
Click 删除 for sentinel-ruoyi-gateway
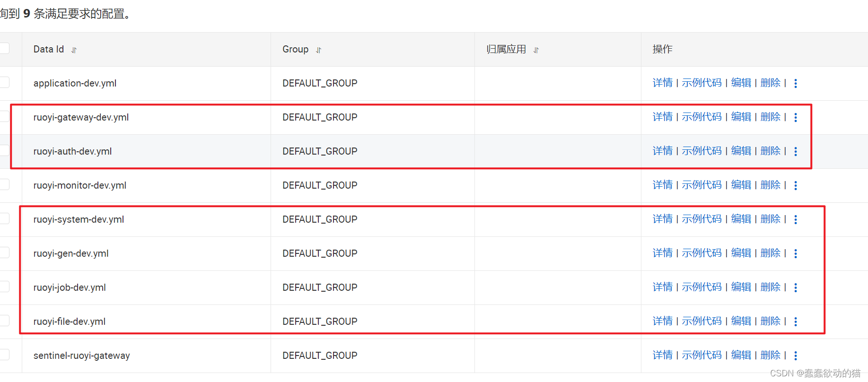click(x=770, y=355)
